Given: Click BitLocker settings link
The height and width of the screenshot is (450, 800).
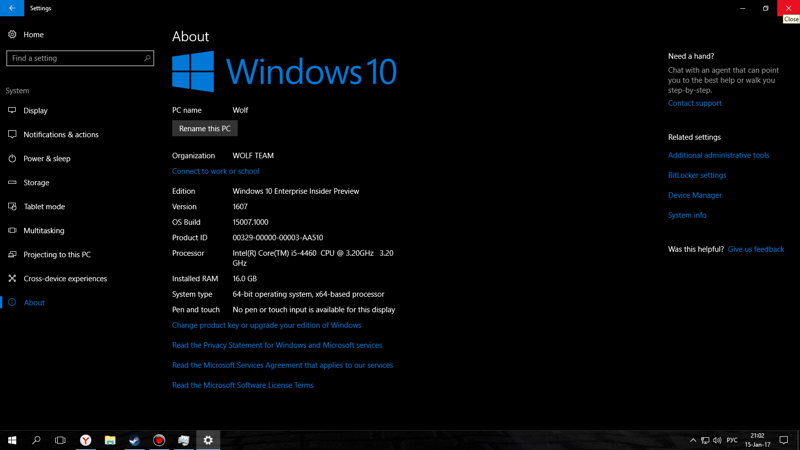Looking at the screenshot, I should [697, 175].
